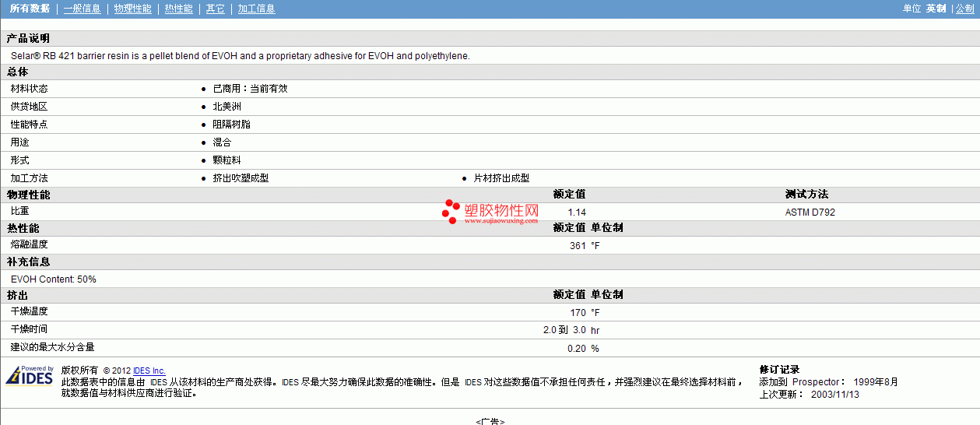Click the 挤出吹塑成型 value
This screenshot has width=980, height=425.
click(x=241, y=178)
